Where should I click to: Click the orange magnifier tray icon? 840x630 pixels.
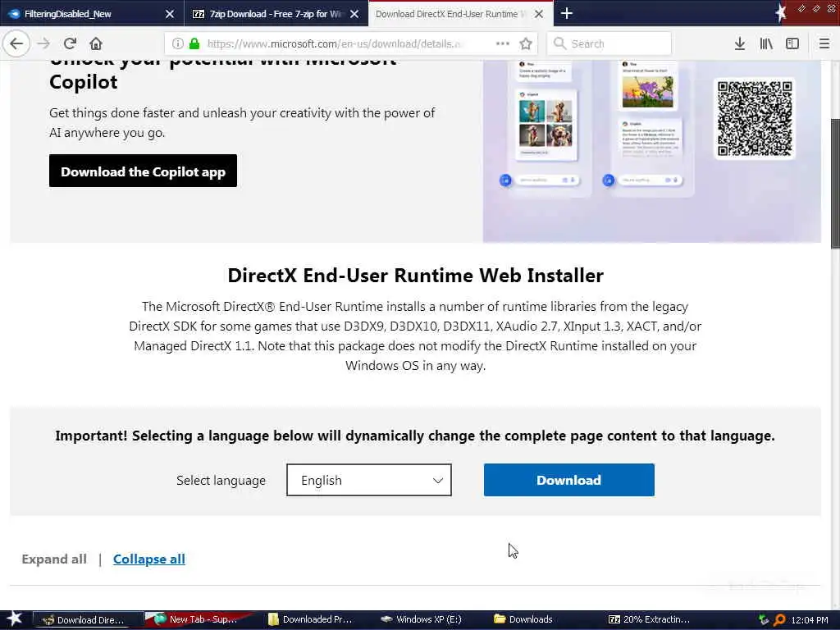point(780,620)
